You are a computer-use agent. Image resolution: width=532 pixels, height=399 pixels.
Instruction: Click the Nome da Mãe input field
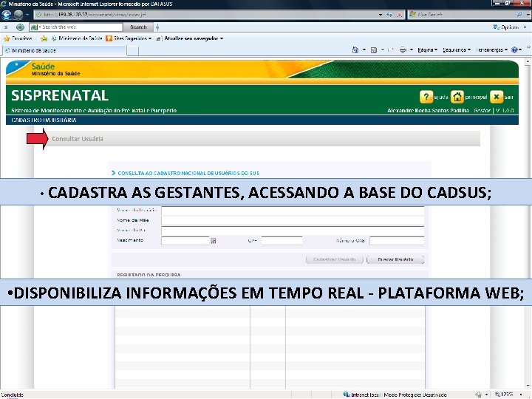293,220
